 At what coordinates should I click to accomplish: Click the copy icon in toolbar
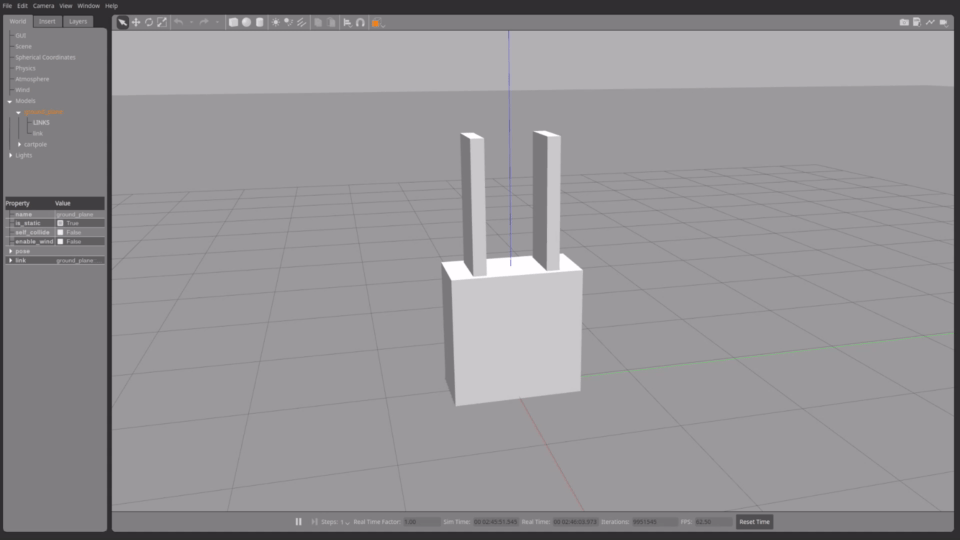(318, 23)
